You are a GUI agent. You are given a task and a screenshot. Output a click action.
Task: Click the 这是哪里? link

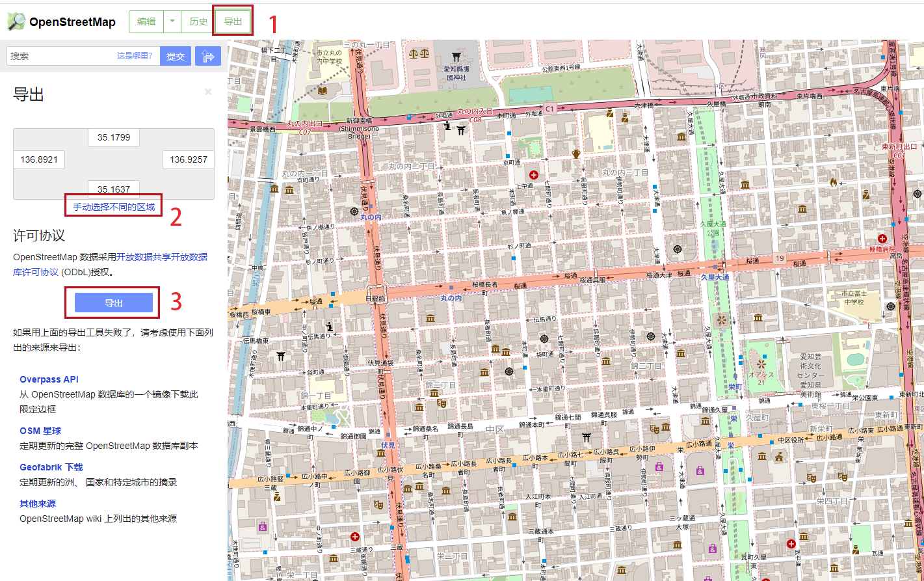coord(135,56)
